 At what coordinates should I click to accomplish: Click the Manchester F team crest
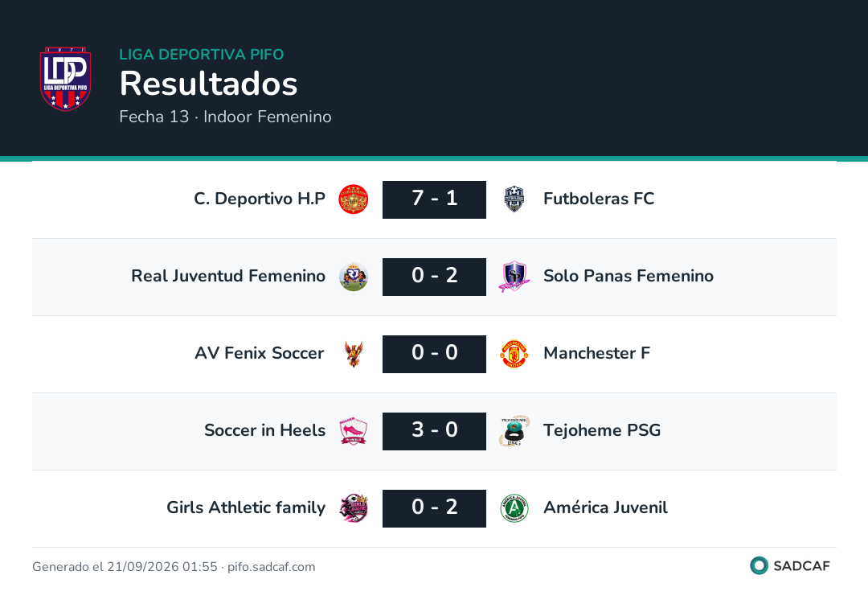pyautogui.click(x=514, y=354)
